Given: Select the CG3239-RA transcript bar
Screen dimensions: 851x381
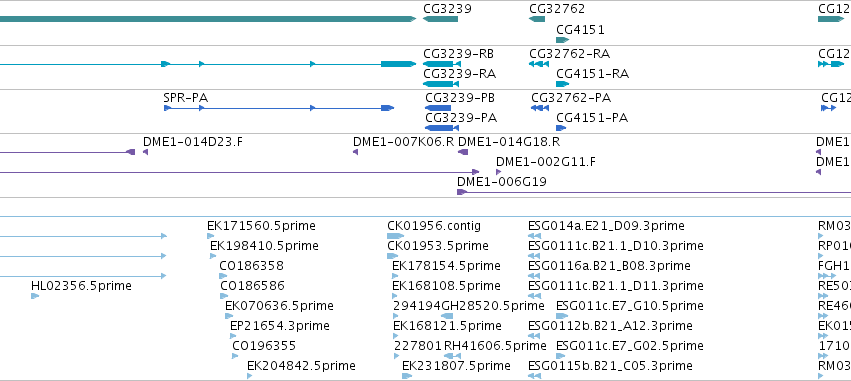Looking at the screenshot, I should click(442, 84).
